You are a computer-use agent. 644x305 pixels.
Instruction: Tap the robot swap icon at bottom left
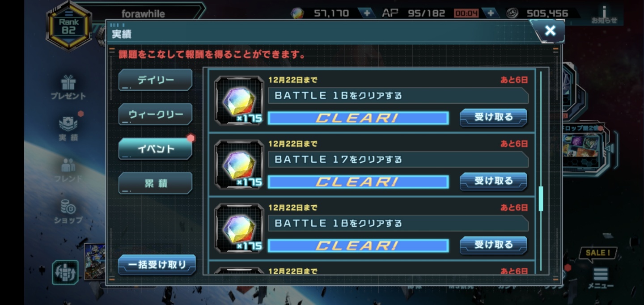coord(65,272)
